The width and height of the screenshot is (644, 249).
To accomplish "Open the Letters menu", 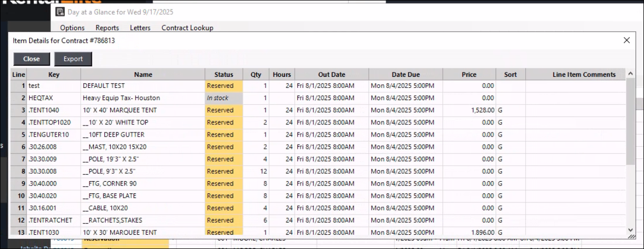I will tap(140, 28).
